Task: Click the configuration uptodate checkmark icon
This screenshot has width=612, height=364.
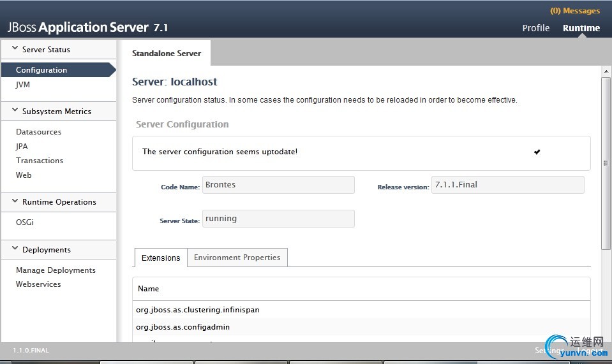Action: tap(537, 152)
